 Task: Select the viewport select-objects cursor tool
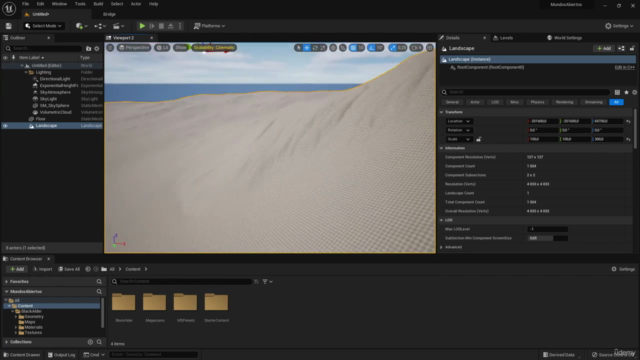[x=298, y=48]
